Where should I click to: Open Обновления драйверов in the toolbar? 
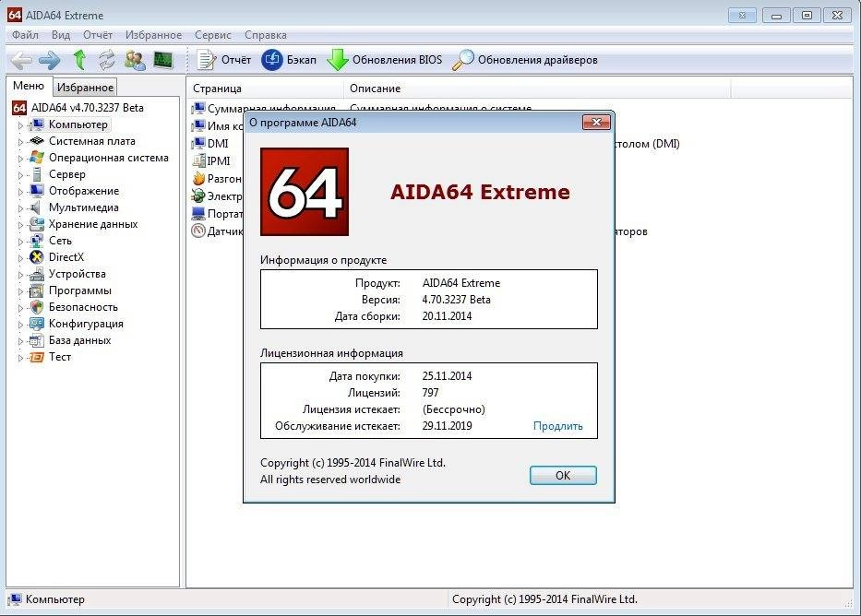pyautogui.click(x=525, y=60)
